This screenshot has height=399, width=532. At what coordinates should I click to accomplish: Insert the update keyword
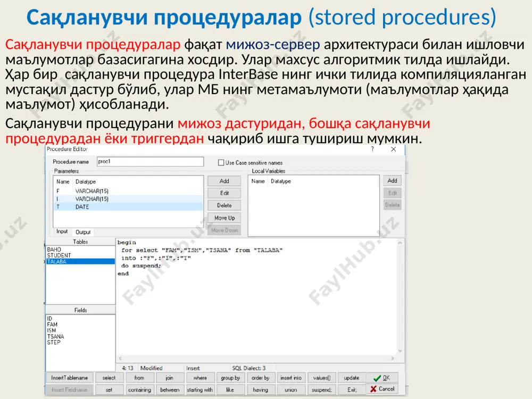(352, 378)
